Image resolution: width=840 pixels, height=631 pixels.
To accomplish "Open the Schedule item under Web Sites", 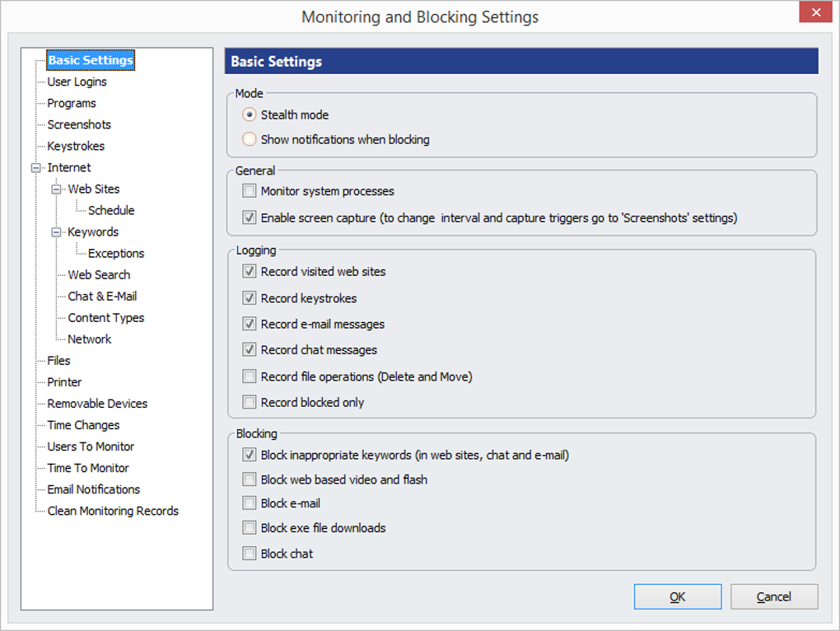I will pos(111,211).
